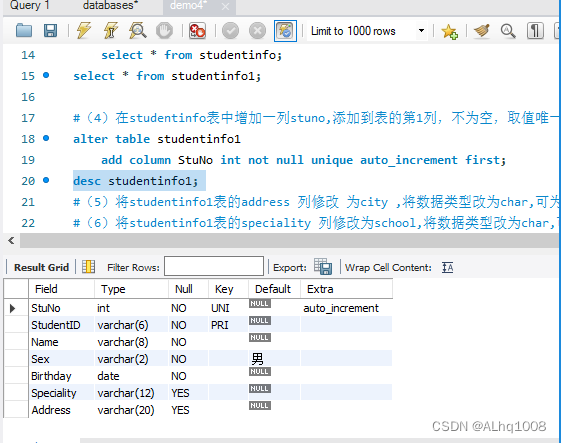Click the PRI key cell

(228, 325)
